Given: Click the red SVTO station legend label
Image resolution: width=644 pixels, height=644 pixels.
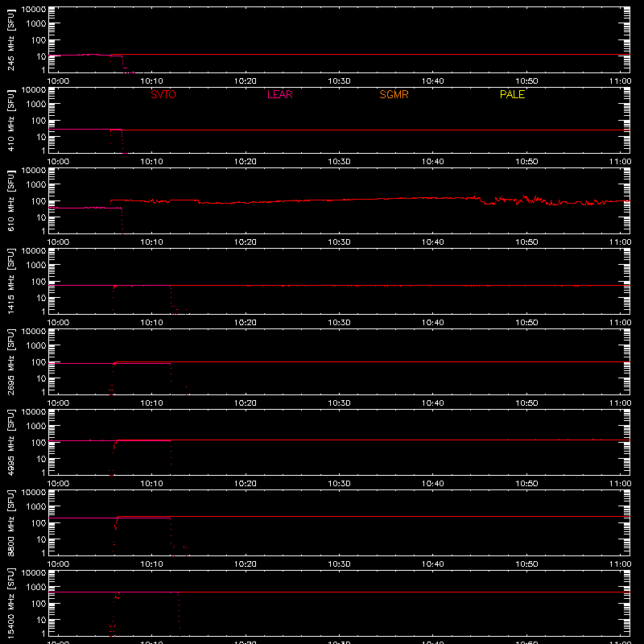Looking at the screenshot, I should click(x=163, y=94).
